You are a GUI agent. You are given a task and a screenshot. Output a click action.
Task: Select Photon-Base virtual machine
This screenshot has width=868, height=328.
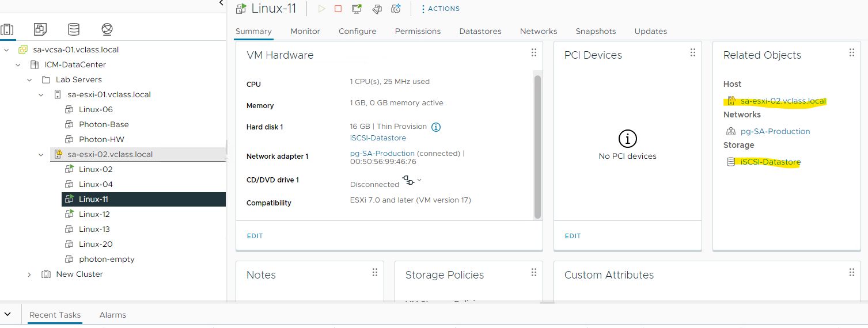click(x=104, y=125)
